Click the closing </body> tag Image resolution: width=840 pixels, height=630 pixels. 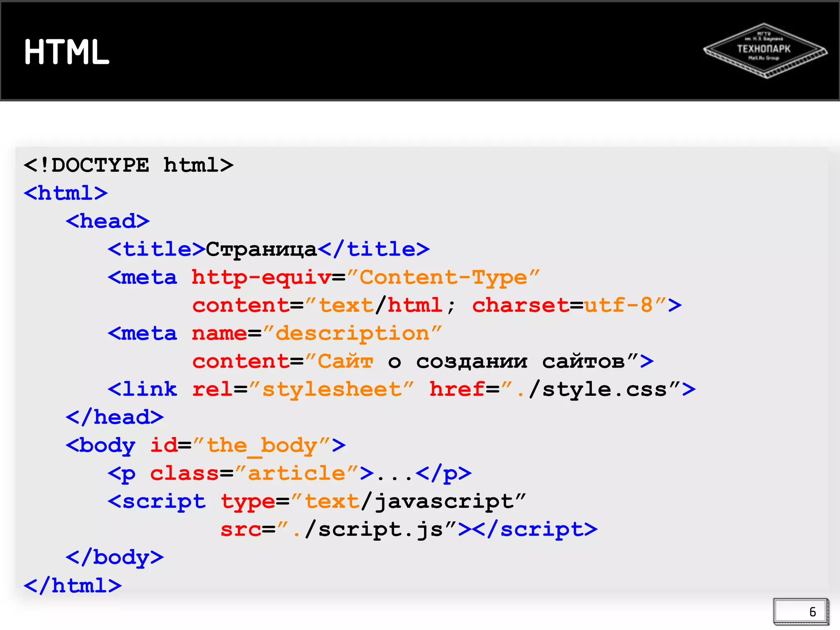(114, 558)
